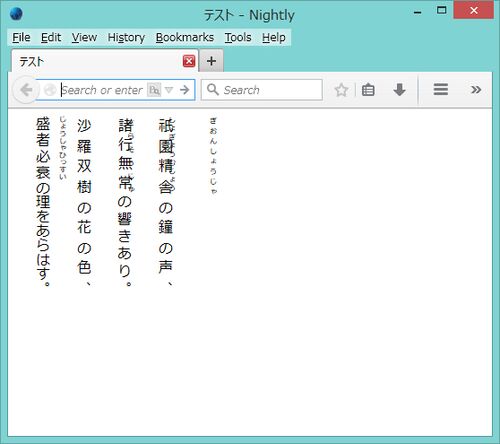Open the Bookmarks menu
Screen dimensions: 500x444
click(x=185, y=37)
